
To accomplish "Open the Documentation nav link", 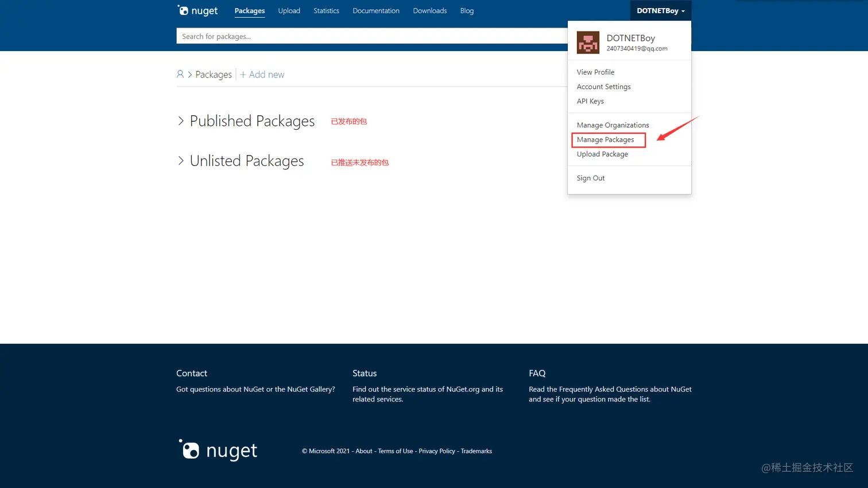I will (376, 11).
